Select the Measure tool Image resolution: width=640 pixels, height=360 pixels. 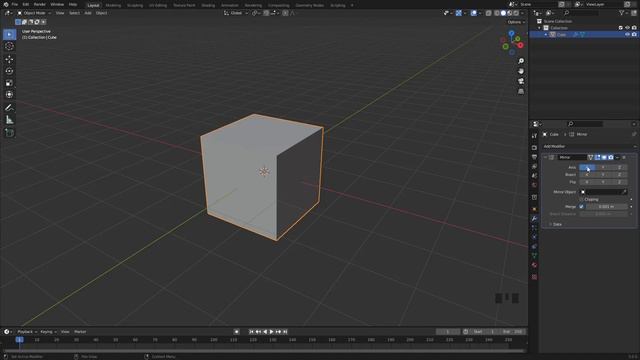click(x=9, y=120)
